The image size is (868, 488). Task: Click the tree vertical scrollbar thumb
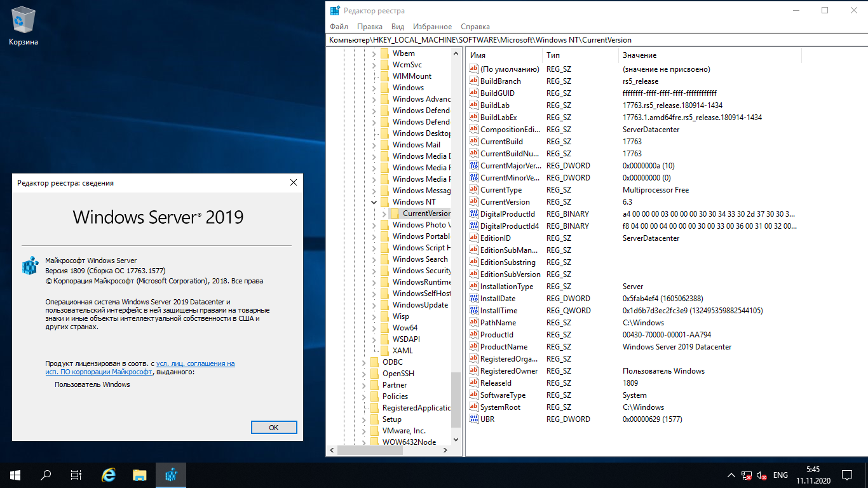(x=456, y=399)
